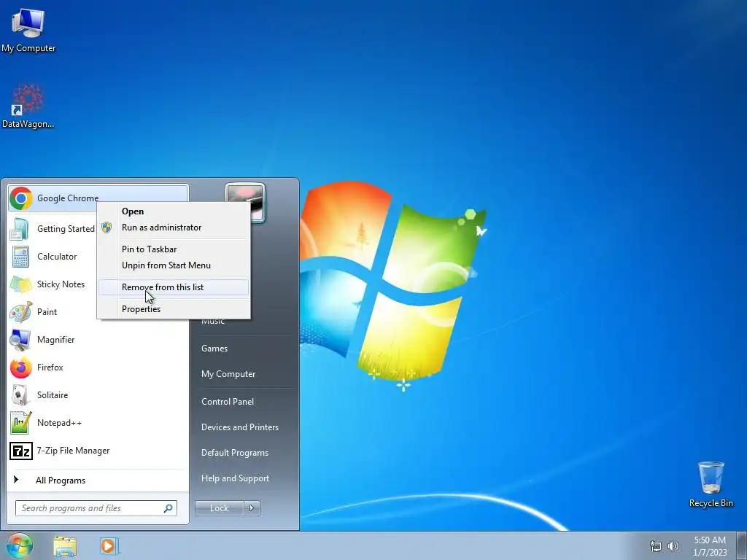
Task: Click the Windows Start orb
Action: tap(19, 545)
